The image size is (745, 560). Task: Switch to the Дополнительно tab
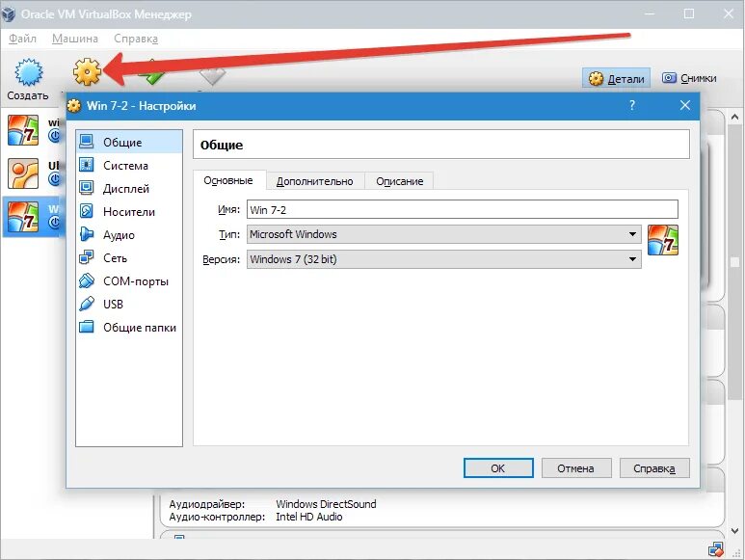coord(314,181)
